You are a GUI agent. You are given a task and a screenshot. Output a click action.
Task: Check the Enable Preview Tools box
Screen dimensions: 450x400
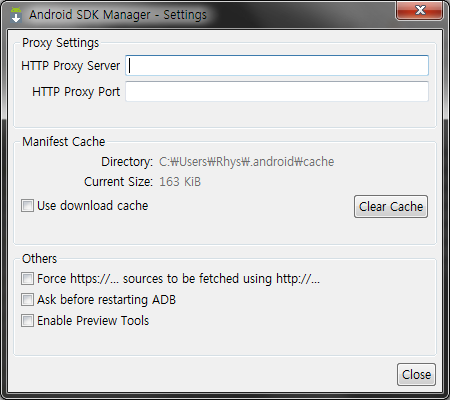[27, 321]
